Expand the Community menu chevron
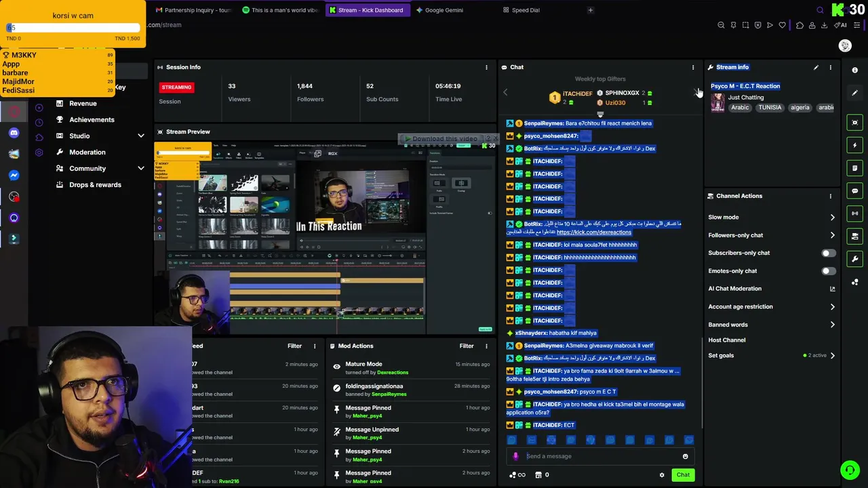 click(141, 169)
